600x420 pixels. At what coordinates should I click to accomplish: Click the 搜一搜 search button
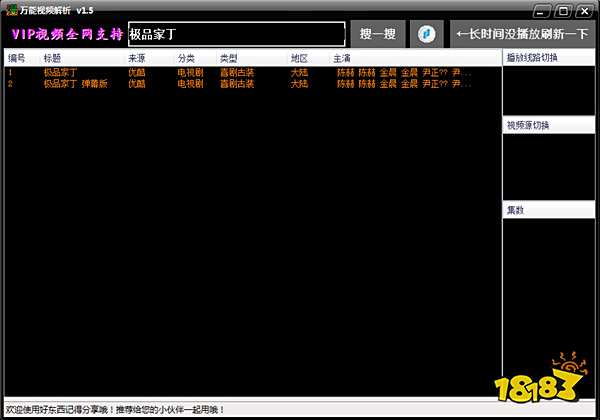377,34
